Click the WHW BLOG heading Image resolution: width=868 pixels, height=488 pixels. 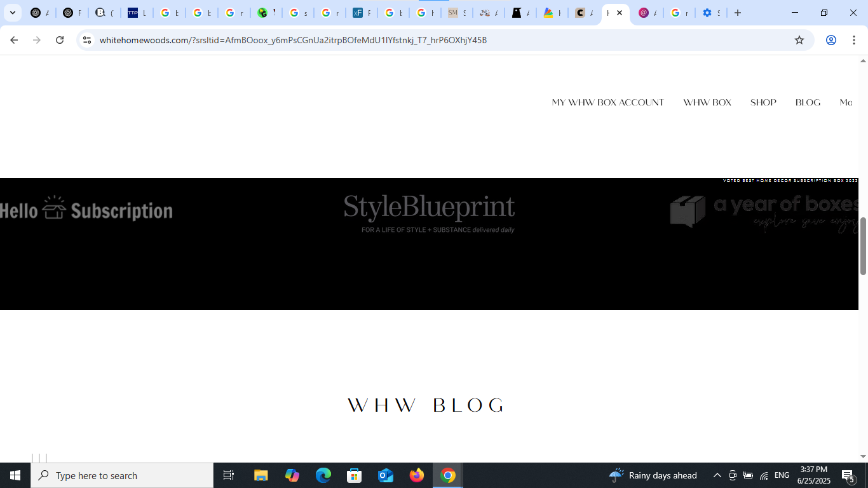[426, 405]
